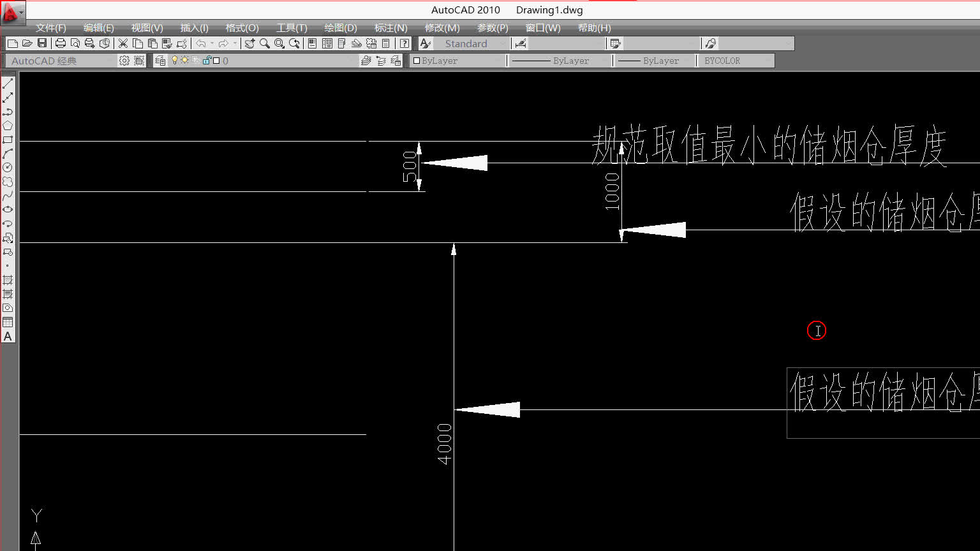Open the QuickCalc calculator icon
The height and width of the screenshot is (551, 980).
(x=385, y=43)
